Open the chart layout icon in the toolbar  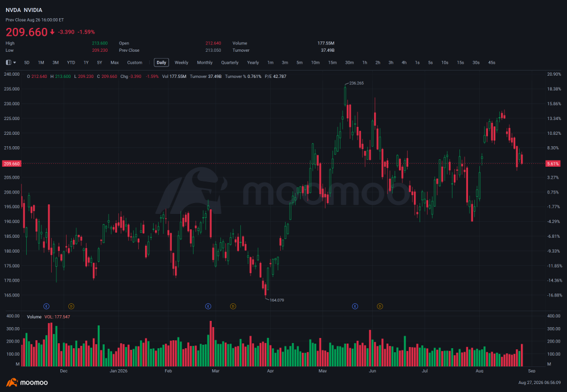pos(9,63)
